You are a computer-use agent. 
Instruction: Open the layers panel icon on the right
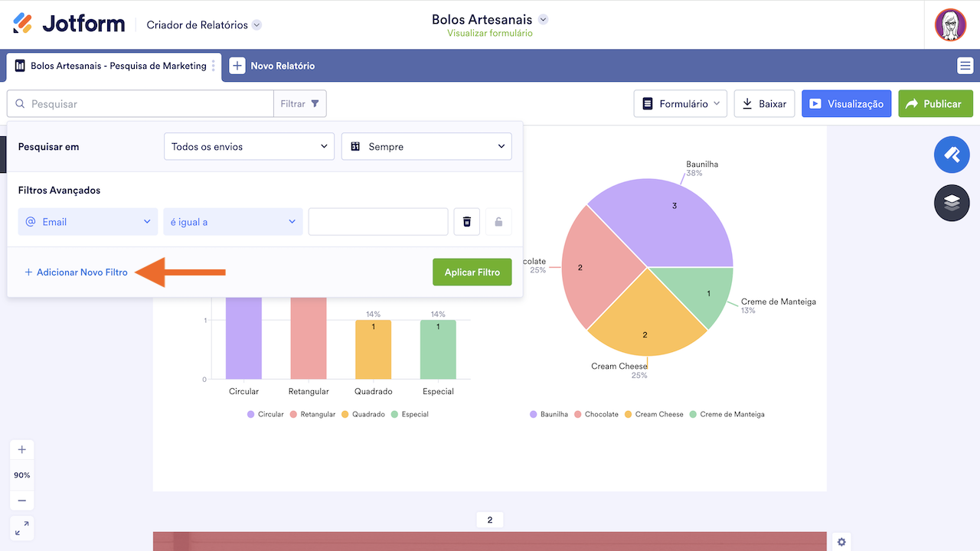[952, 203]
